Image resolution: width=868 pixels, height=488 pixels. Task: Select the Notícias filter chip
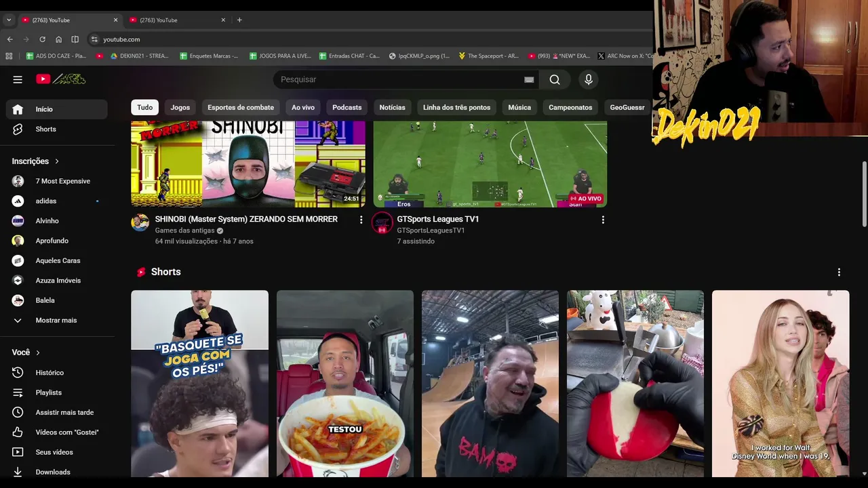pyautogui.click(x=393, y=107)
